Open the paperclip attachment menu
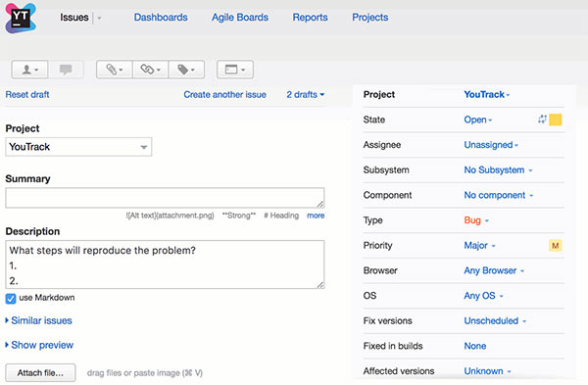The width and height of the screenshot is (588, 385). (115, 70)
